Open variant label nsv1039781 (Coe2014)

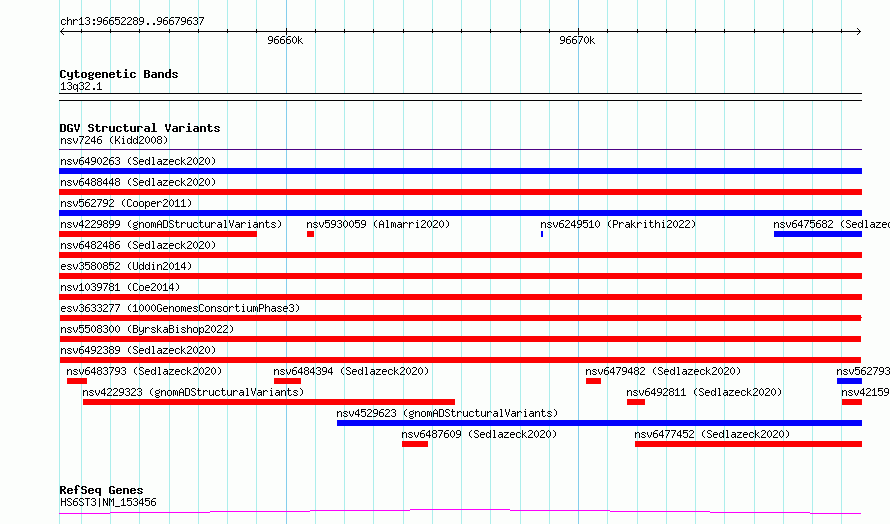pyautogui.click(x=120, y=287)
